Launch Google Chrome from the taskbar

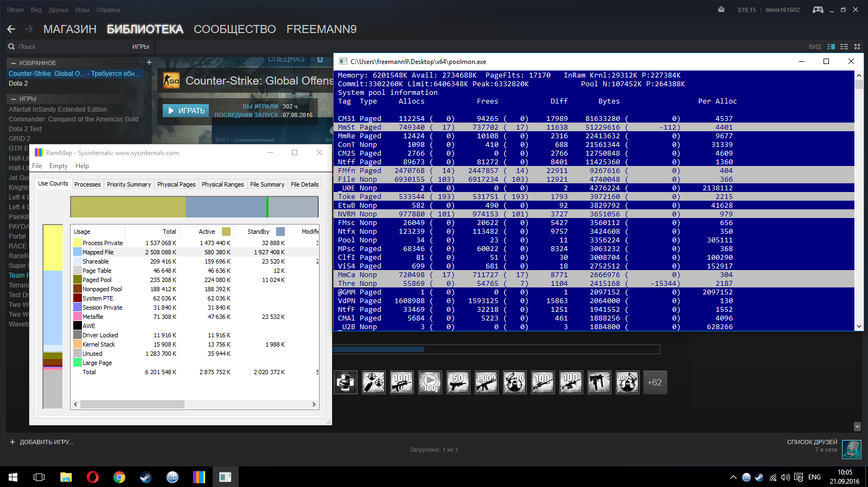[119, 477]
